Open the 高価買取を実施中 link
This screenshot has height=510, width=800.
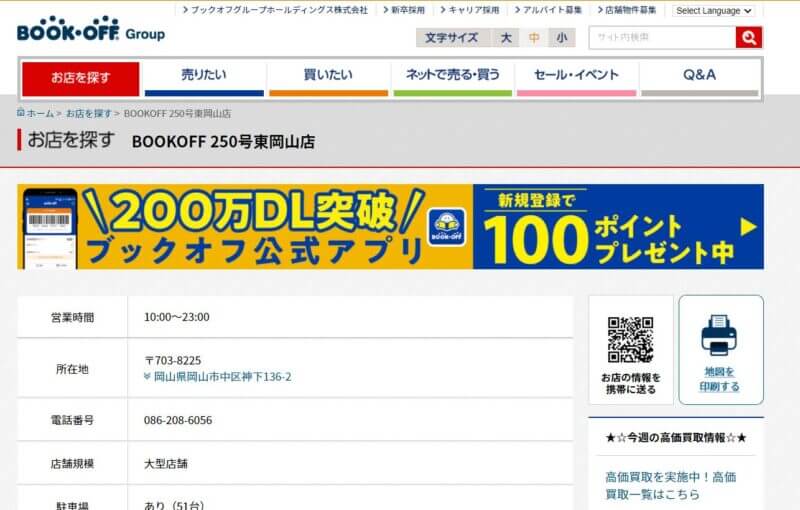[x=670, y=485]
